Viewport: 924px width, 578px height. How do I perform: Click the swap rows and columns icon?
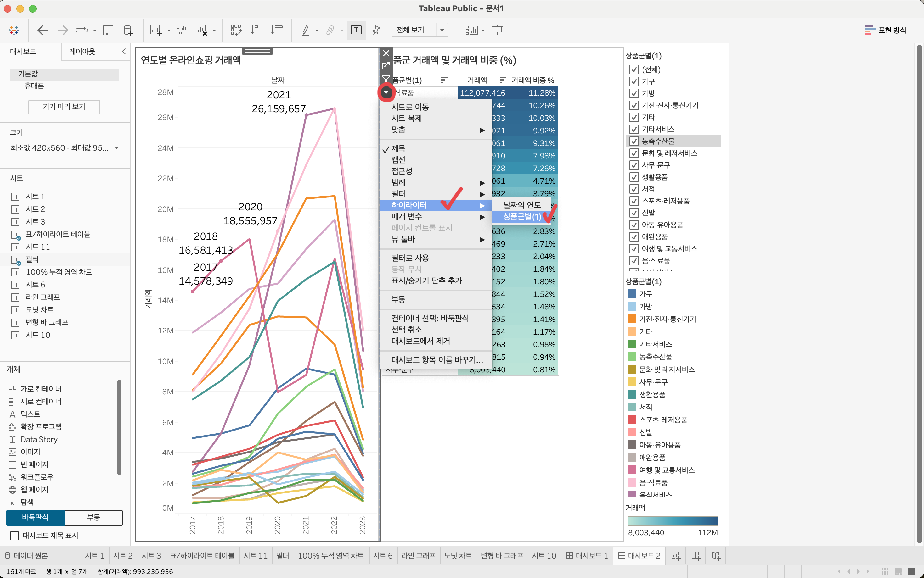click(x=236, y=30)
